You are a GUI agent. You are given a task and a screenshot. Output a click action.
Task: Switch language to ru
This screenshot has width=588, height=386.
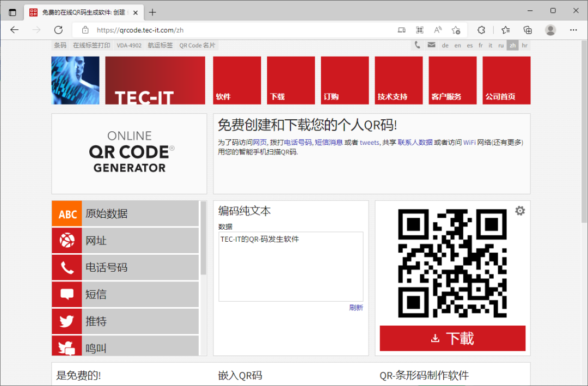pyautogui.click(x=501, y=45)
